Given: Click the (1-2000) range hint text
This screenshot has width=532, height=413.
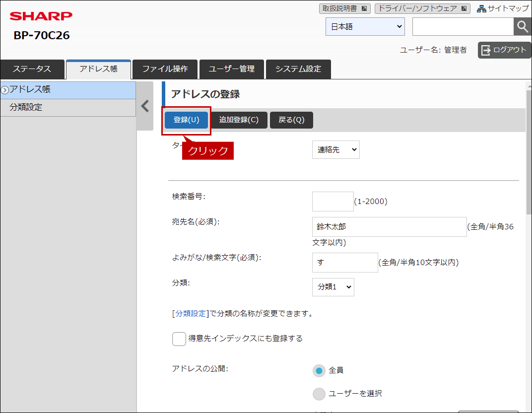Looking at the screenshot, I should (x=371, y=202).
